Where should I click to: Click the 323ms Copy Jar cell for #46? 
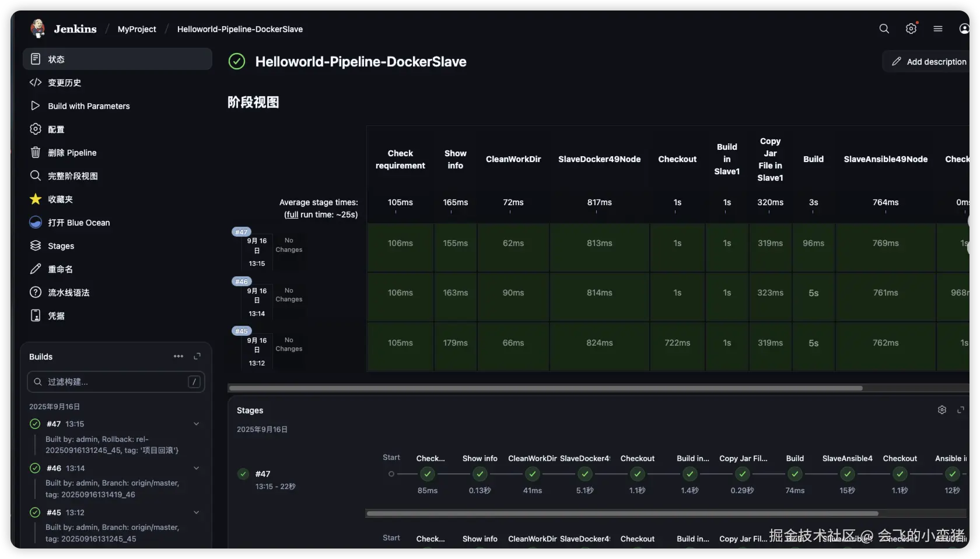[x=770, y=297]
